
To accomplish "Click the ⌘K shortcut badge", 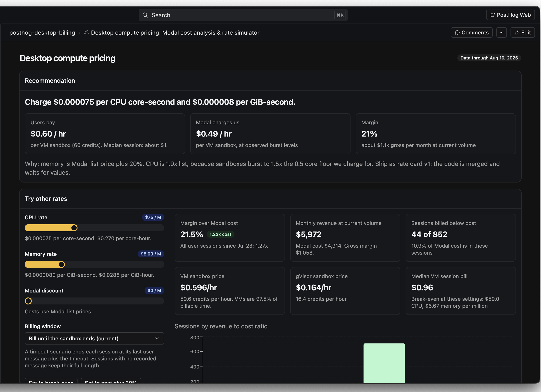I will [340, 15].
